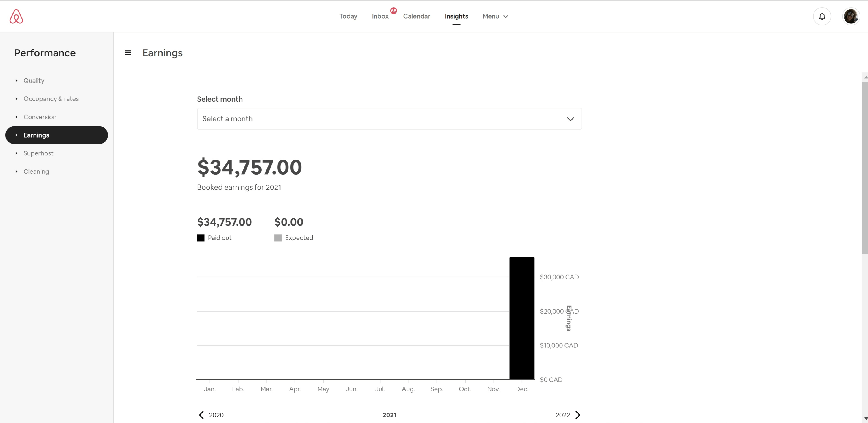Click the Dec. axis label
The height and width of the screenshot is (423, 868).
[x=522, y=389]
